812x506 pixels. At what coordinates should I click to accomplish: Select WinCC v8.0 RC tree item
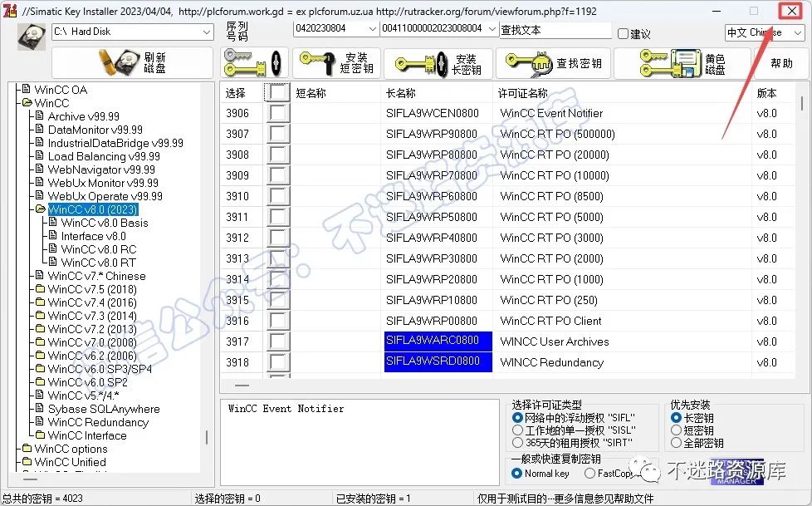point(99,249)
